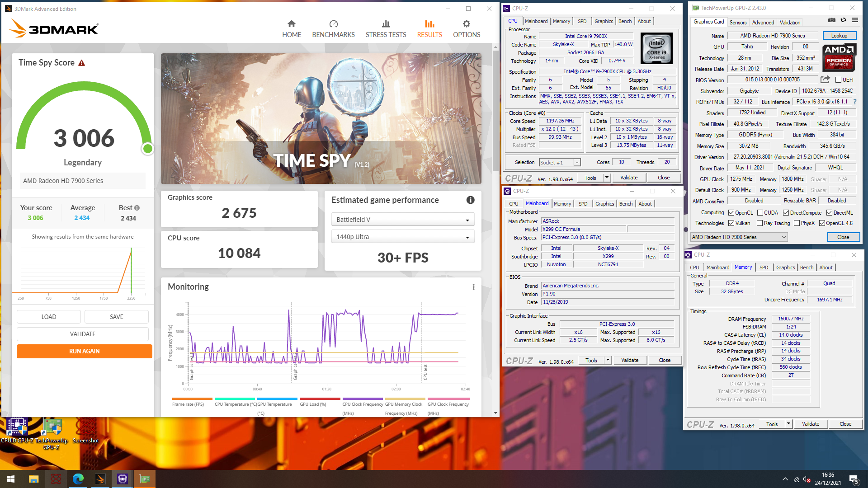Click Lookup button in GPU-Z
Screen dimensions: 868x488
point(839,36)
